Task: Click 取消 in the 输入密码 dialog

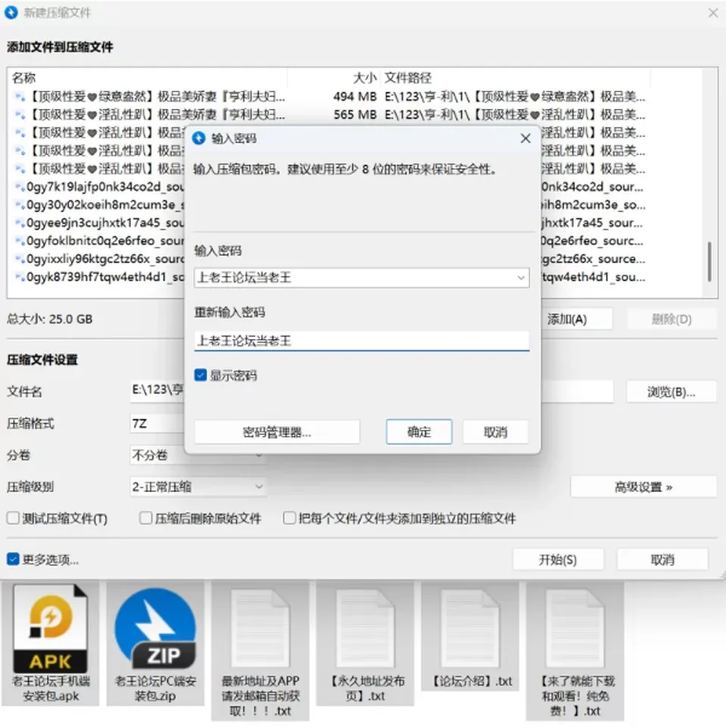Action: [495, 432]
